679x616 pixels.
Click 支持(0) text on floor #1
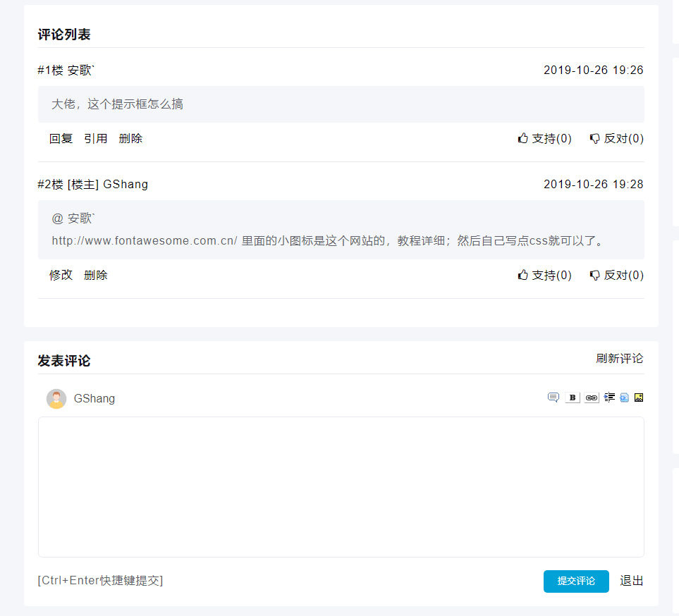[551, 139]
